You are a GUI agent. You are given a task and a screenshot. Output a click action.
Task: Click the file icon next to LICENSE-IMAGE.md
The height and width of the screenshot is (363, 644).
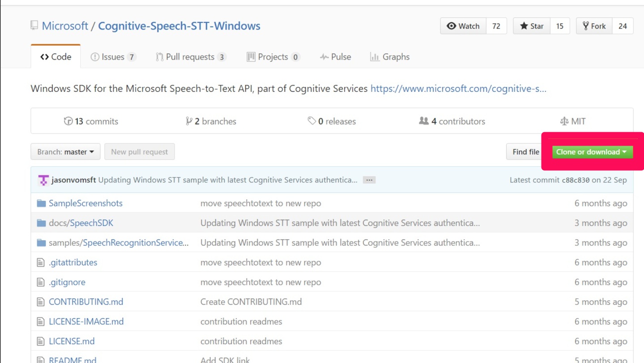tap(41, 322)
